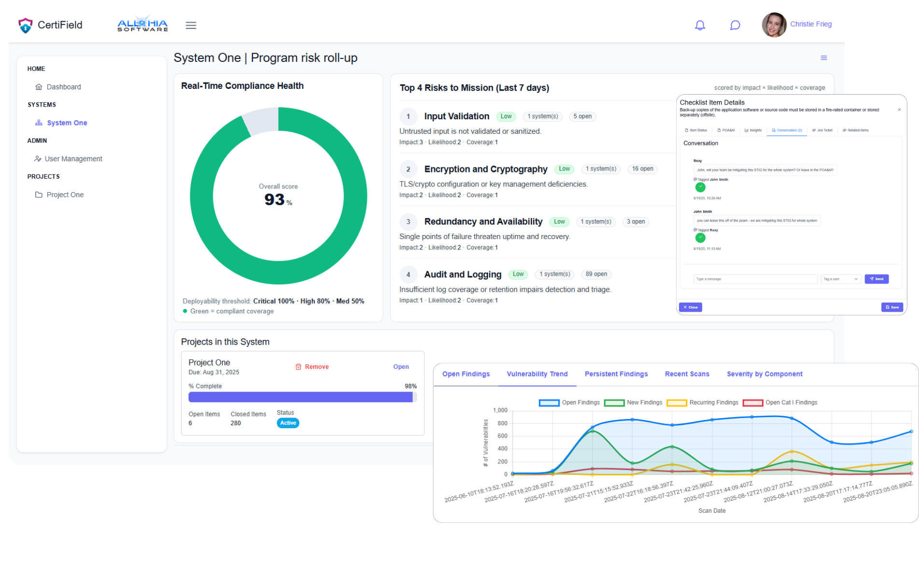Click the trash icon to Remove Project One
Viewport: 919px width, 588px height.
298,366
